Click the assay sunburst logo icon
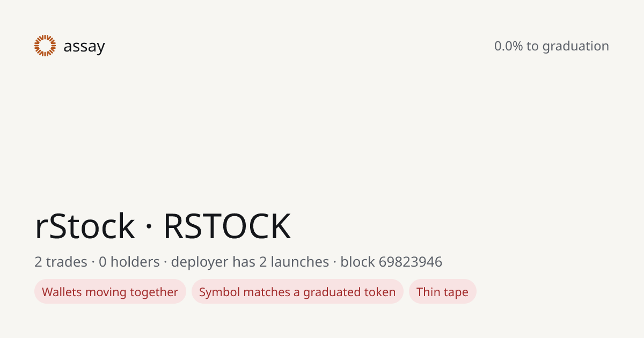Screen dimensions: 644x338 click(x=45, y=46)
